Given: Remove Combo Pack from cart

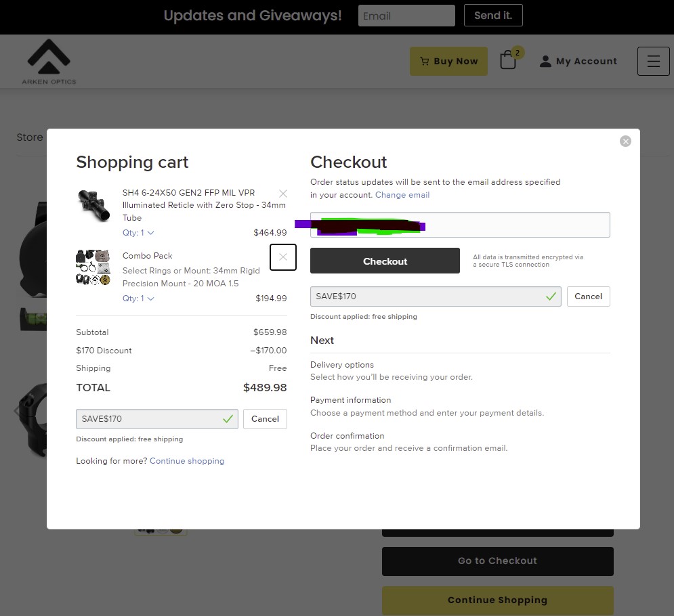Looking at the screenshot, I should [x=283, y=257].
